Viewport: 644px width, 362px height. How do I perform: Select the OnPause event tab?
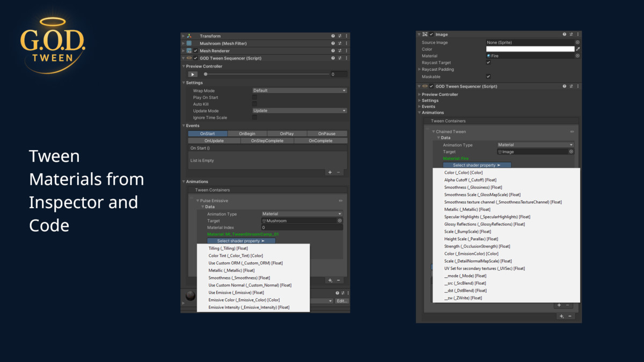327,134
